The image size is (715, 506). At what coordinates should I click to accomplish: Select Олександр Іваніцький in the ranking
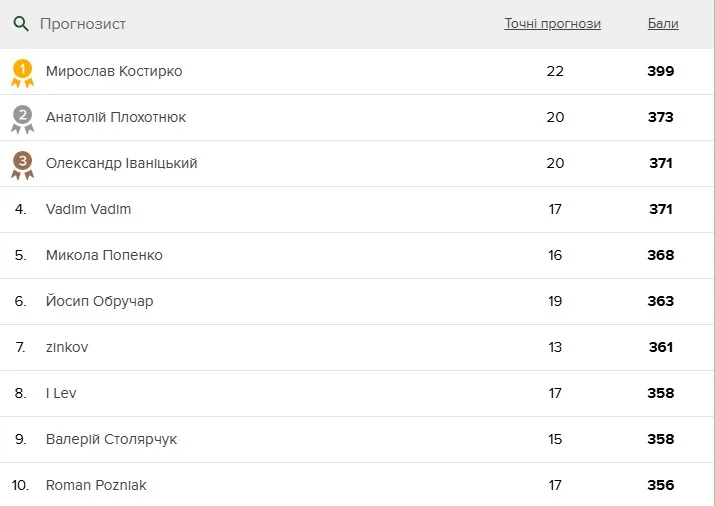click(121, 163)
